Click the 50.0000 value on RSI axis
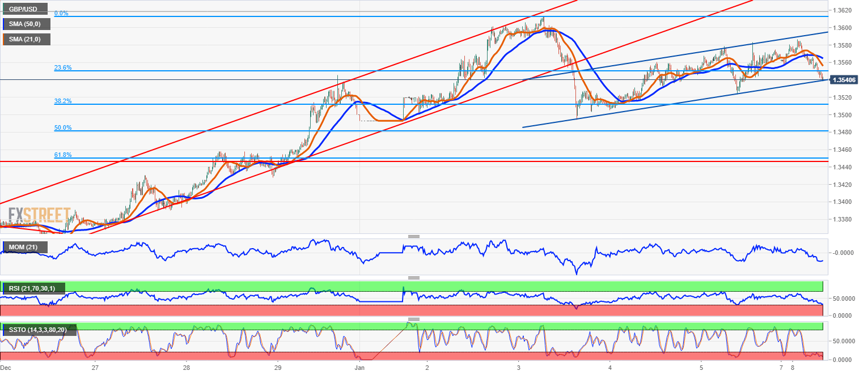This screenshot has width=868, height=375. [x=844, y=298]
